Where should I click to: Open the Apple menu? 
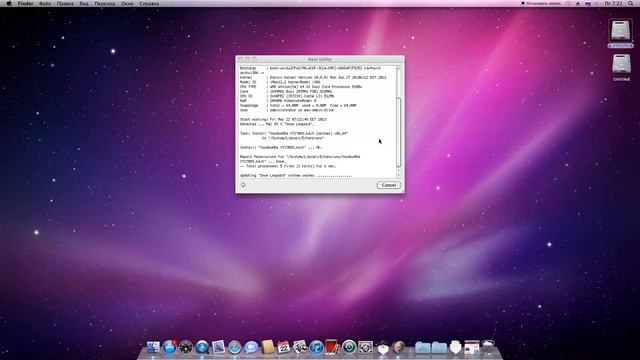[9, 3]
